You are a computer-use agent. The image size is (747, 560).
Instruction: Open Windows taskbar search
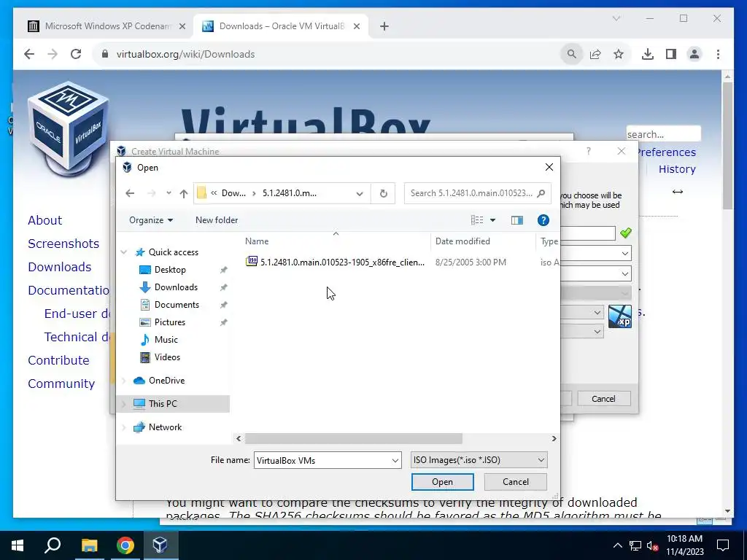click(x=53, y=545)
